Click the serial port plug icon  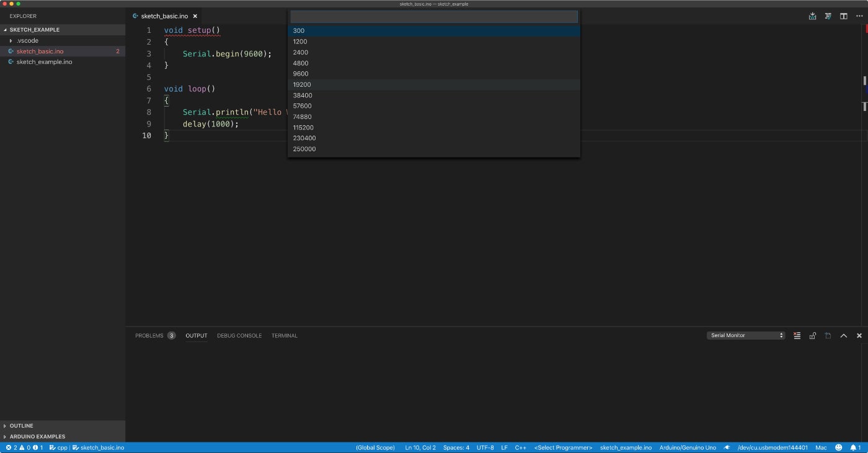727,447
